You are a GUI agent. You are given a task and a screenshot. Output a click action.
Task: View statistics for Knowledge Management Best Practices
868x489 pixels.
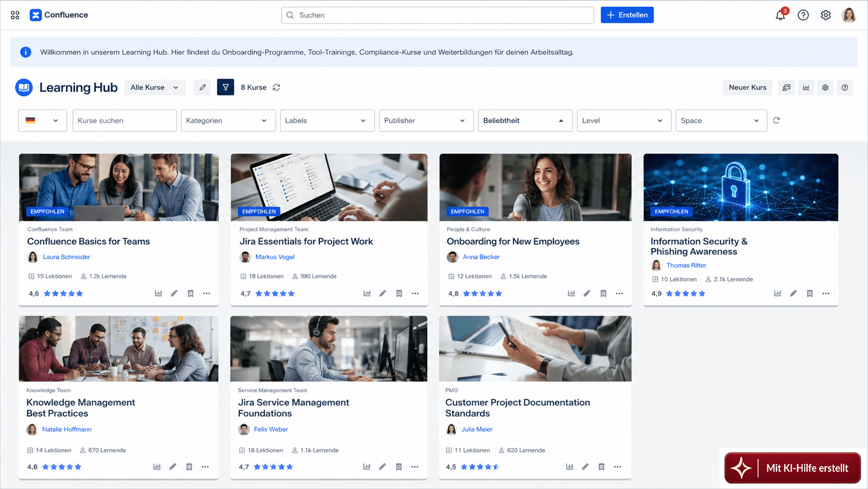157,467
